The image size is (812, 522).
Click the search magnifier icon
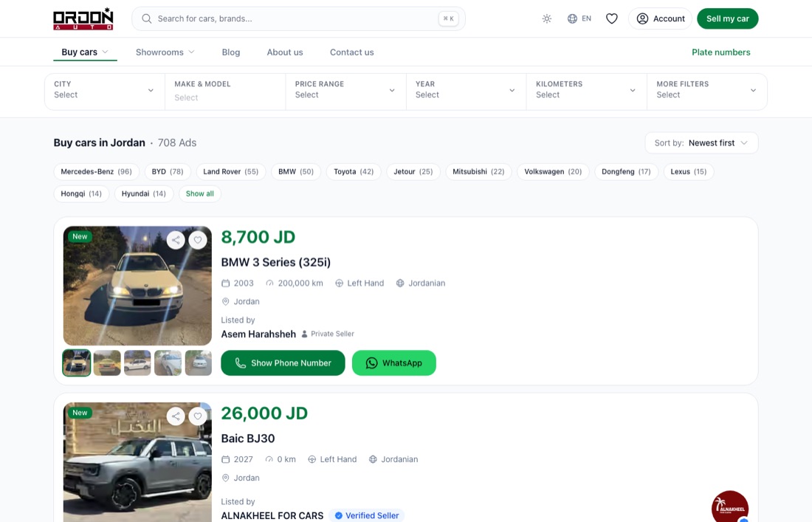[147, 18]
